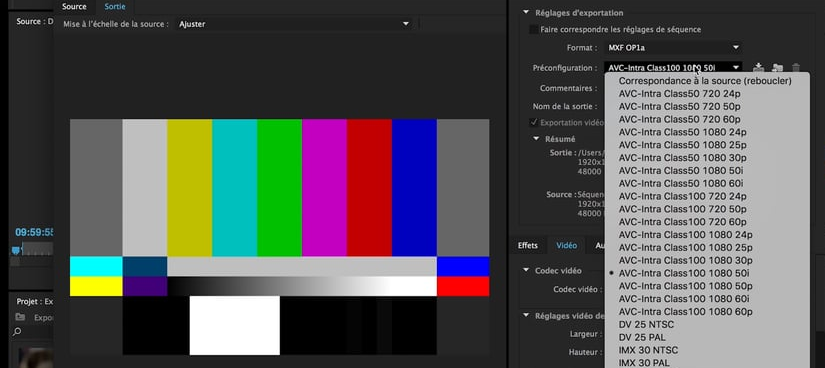Collapse the Résumé section triangle
Screen dimensions: 825x368
[536, 139]
